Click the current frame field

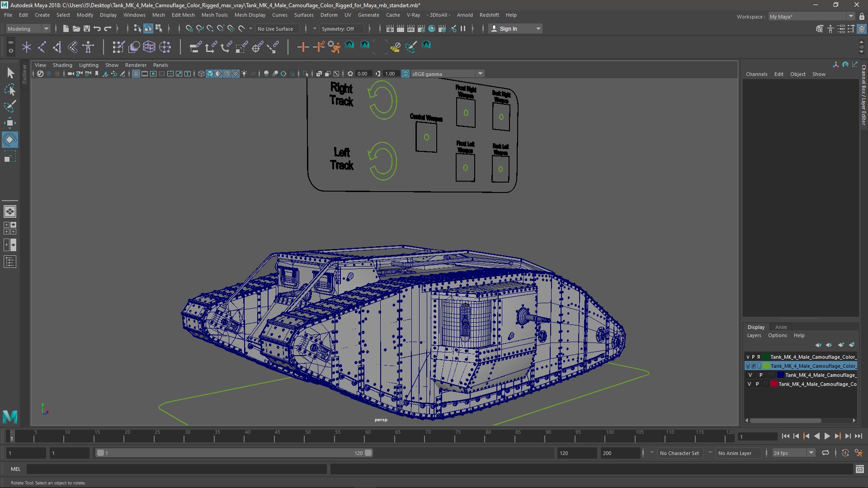click(757, 436)
